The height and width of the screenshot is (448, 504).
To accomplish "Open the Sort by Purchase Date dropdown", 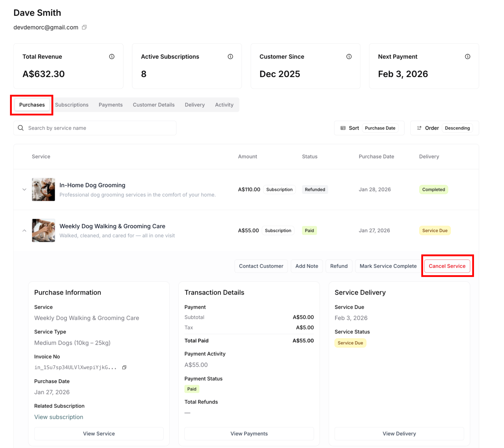I will pyautogui.click(x=380, y=128).
